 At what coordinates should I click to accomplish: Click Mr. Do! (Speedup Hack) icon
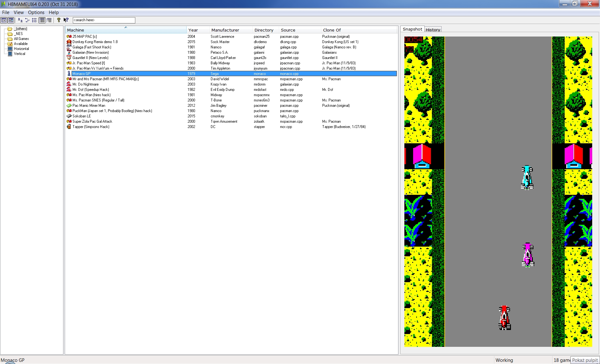click(x=69, y=90)
